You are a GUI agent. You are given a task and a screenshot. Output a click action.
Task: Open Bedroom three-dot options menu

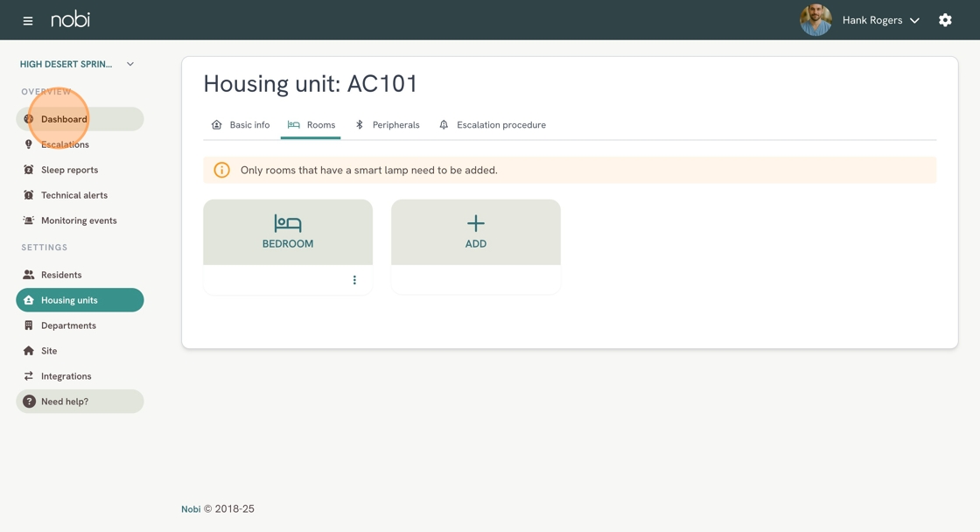pos(354,280)
